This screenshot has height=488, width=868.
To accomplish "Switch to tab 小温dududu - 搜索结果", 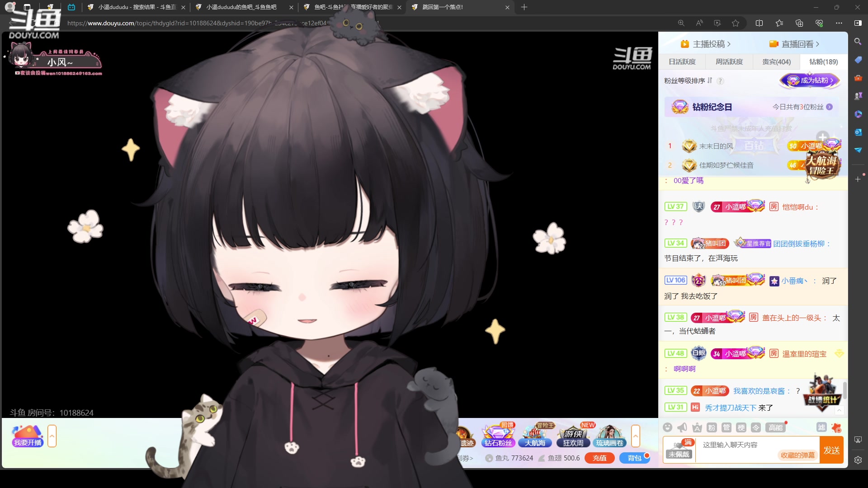I will pos(136,7).
